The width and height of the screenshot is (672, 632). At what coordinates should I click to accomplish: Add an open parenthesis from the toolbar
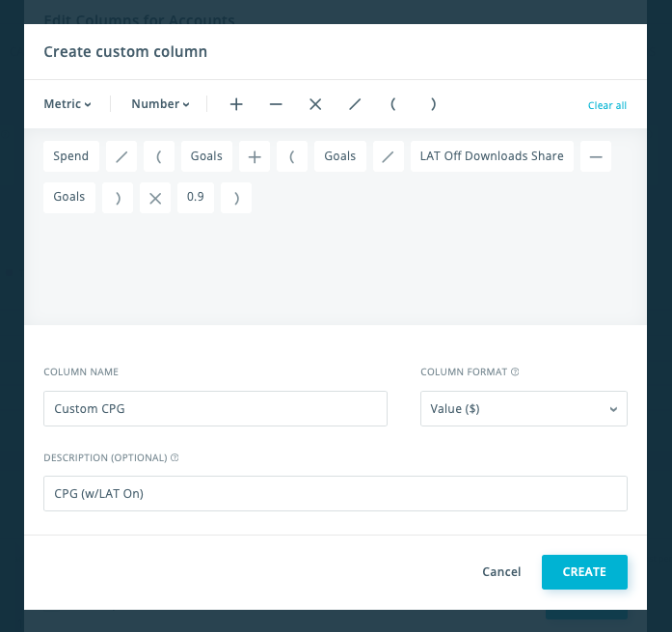pos(393,104)
